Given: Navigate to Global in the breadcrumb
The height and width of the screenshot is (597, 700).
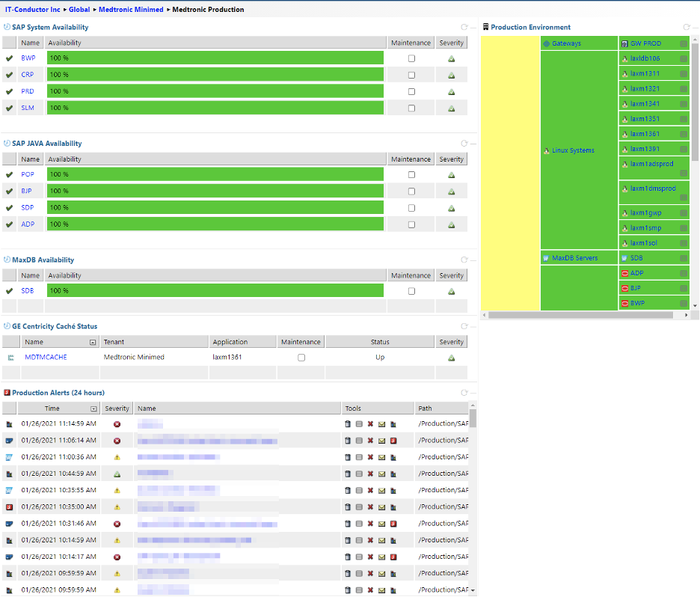Looking at the screenshot, I should pyautogui.click(x=79, y=10).
